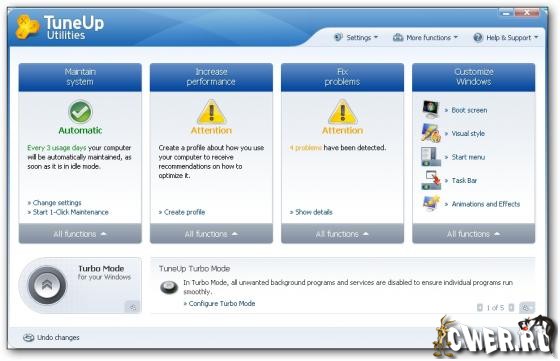Expand All functions under Customize Windows
The image size is (560, 361).
coord(474,234)
